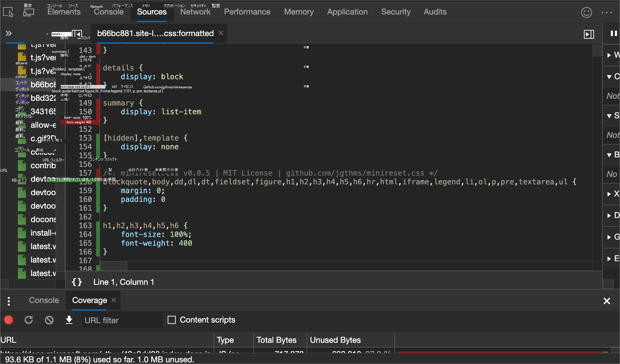620x364 pixels.
Task: Click inside the URL filter field
Action: (x=121, y=320)
